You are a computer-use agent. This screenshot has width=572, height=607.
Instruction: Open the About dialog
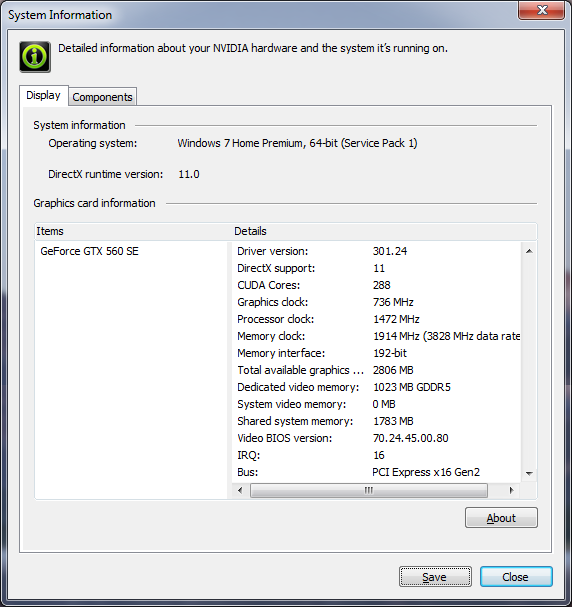pos(501,518)
